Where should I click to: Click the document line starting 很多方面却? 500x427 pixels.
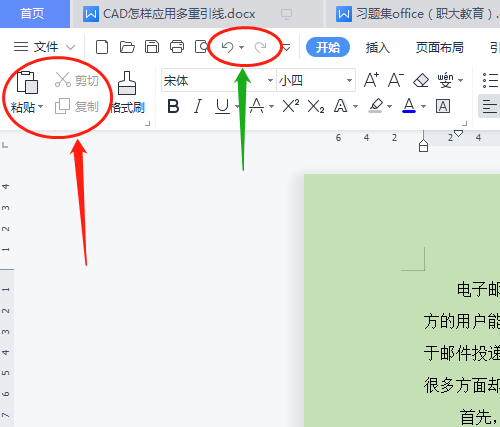pyautogui.click(x=462, y=385)
